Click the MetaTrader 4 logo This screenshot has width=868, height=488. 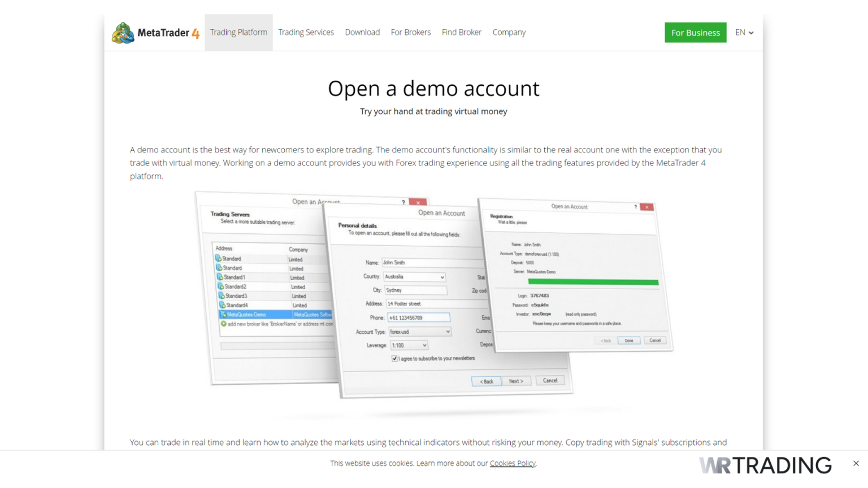click(x=155, y=33)
